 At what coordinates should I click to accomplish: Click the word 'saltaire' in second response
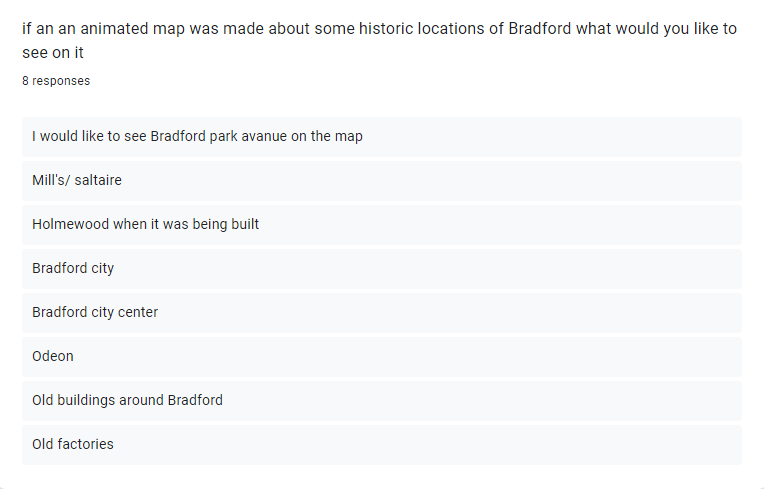pos(98,180)
